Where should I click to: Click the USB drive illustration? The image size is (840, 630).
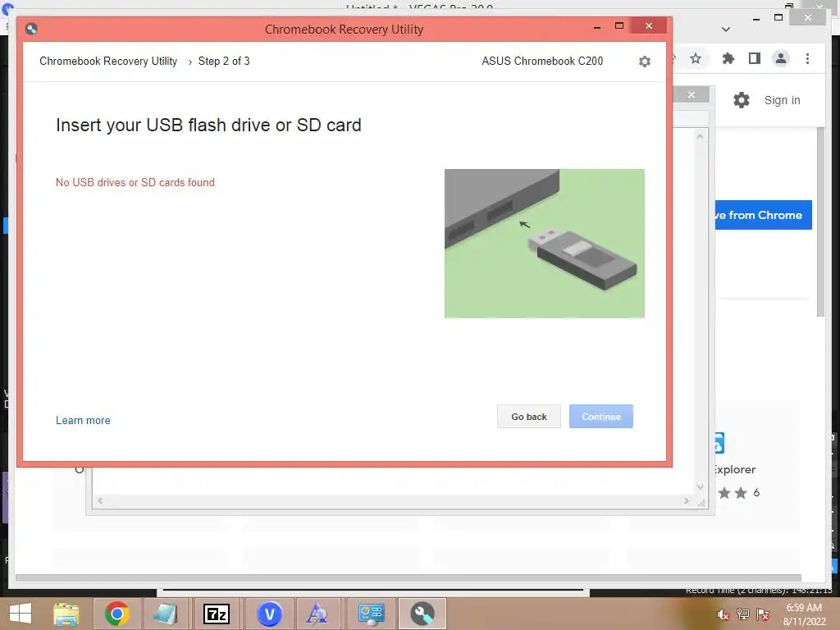545,244
